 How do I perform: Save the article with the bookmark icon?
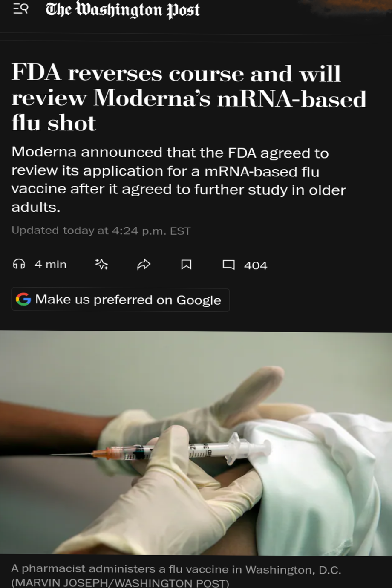[186, 265]
